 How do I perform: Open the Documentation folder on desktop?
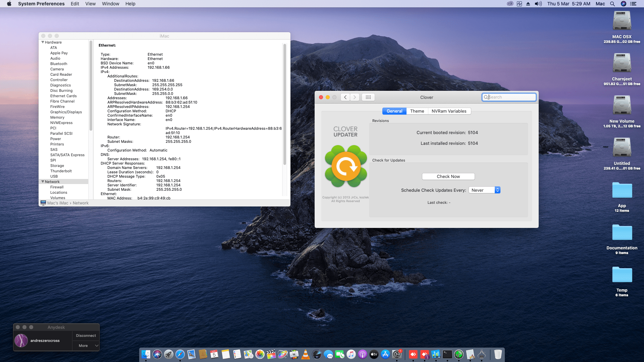622,232
